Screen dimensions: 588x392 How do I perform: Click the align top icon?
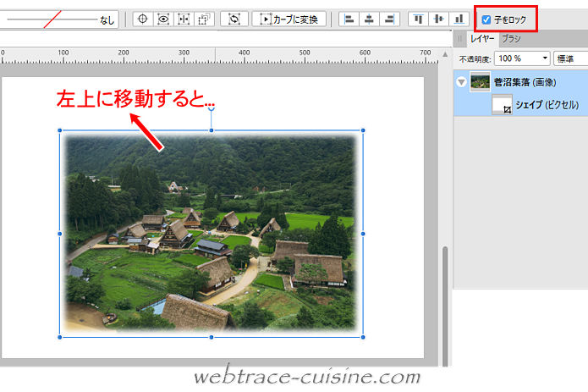419,19
